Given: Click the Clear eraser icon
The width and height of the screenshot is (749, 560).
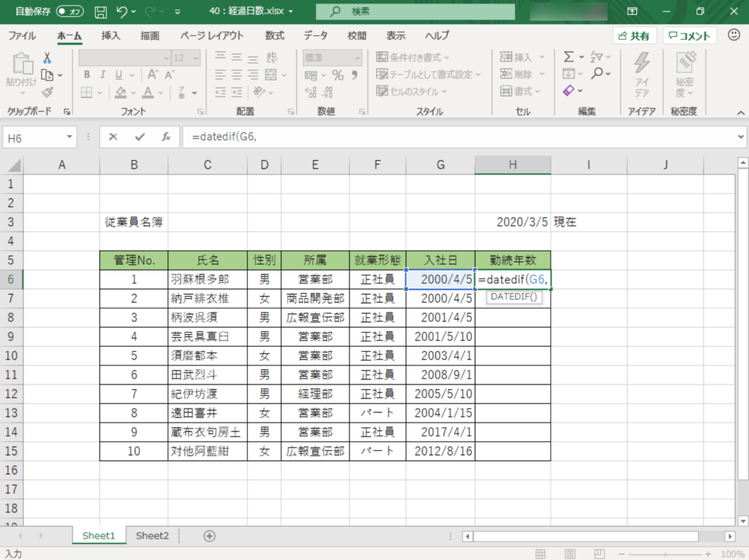Looking at the screenshot, I should pyautogui.click(x=568, y=91).
